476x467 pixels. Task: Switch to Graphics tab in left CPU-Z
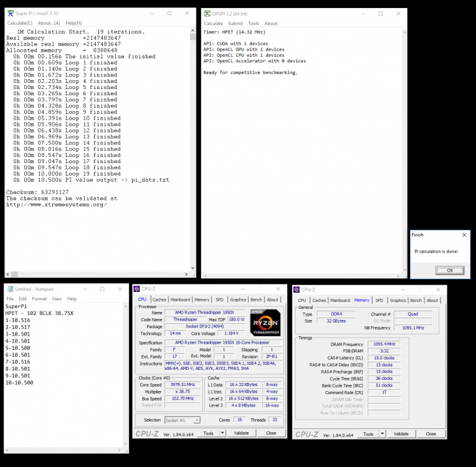pos(238,300)
